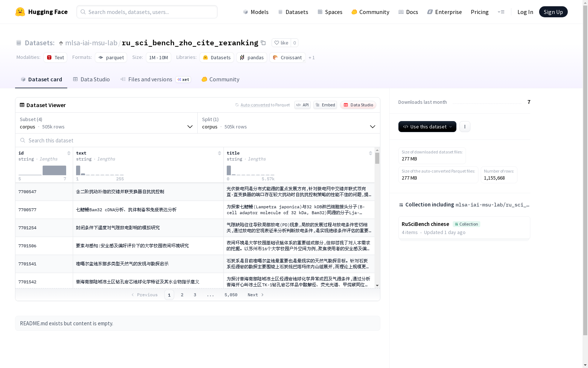Open the navigation overflow menu icon
The height and width of the screenshot is (368, 588).
pos(501,12)
